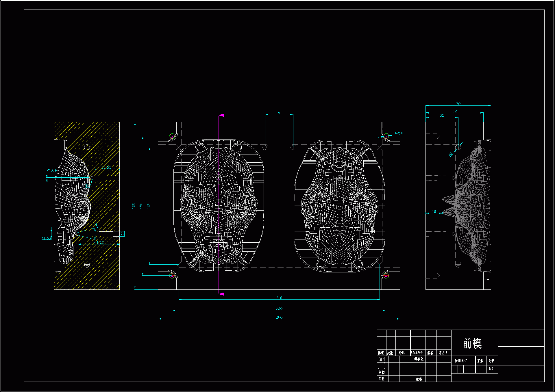Click the 30 dimension above plan view

point(279,113)
